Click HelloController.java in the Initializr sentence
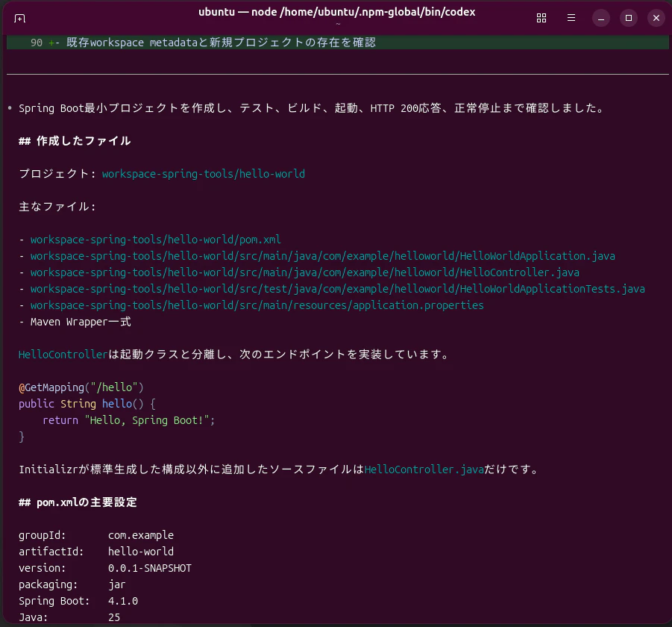The width and height of the screenshot is (672, 627). coord(424,470)
